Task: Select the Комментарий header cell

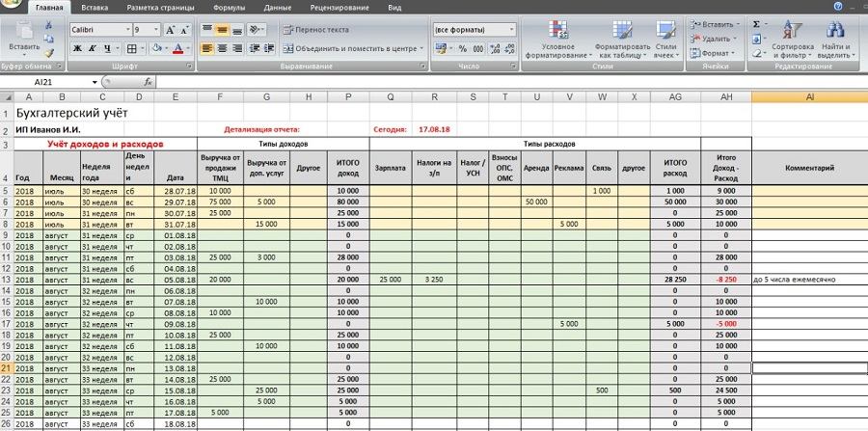Action: (809, 167)
